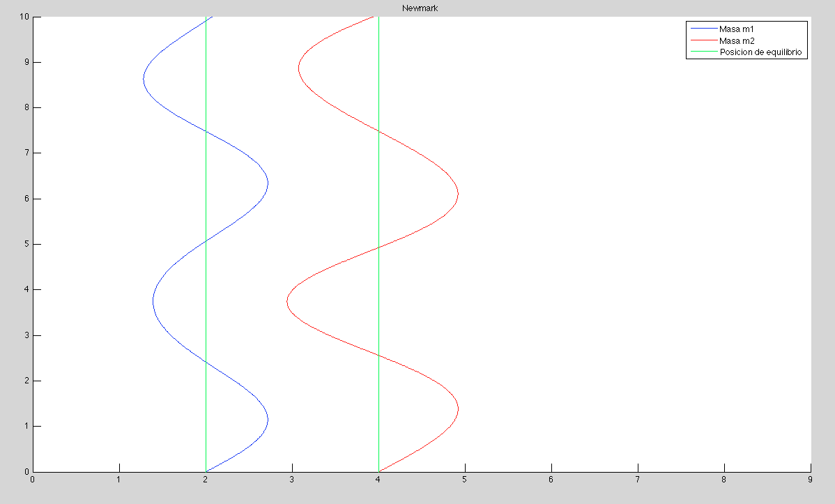Click the y-axis tick label 3

coord(26,335)
